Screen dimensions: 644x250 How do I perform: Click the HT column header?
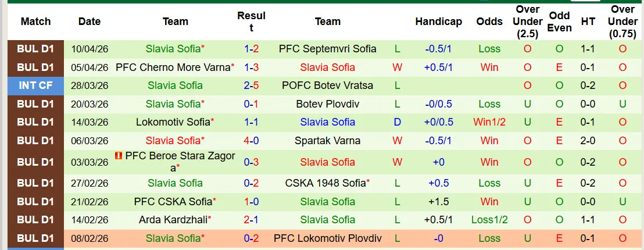pos(588,22)
